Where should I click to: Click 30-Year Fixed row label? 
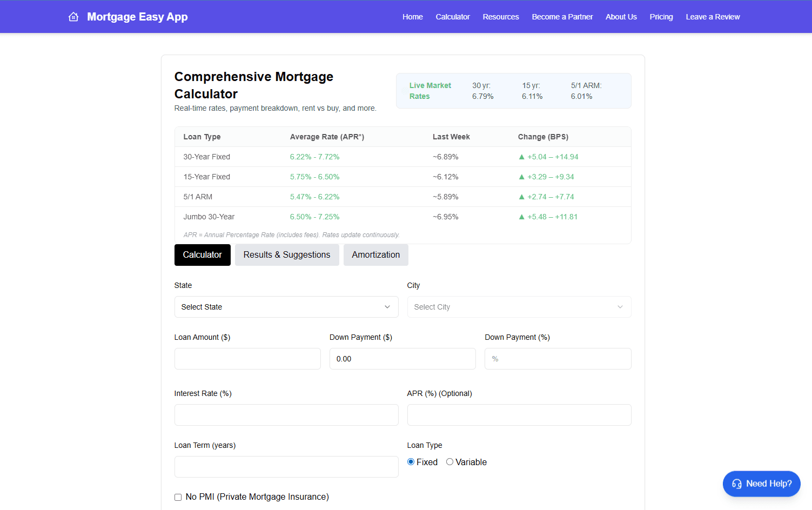(207, 157)
